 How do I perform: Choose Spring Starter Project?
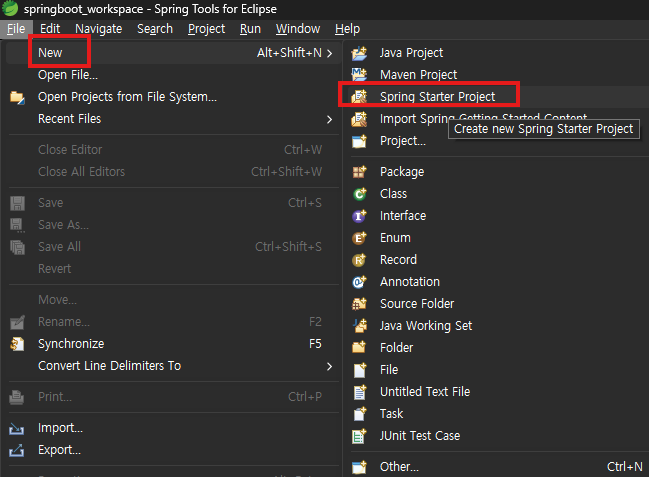pyautogui.click(x=498, y=97)
